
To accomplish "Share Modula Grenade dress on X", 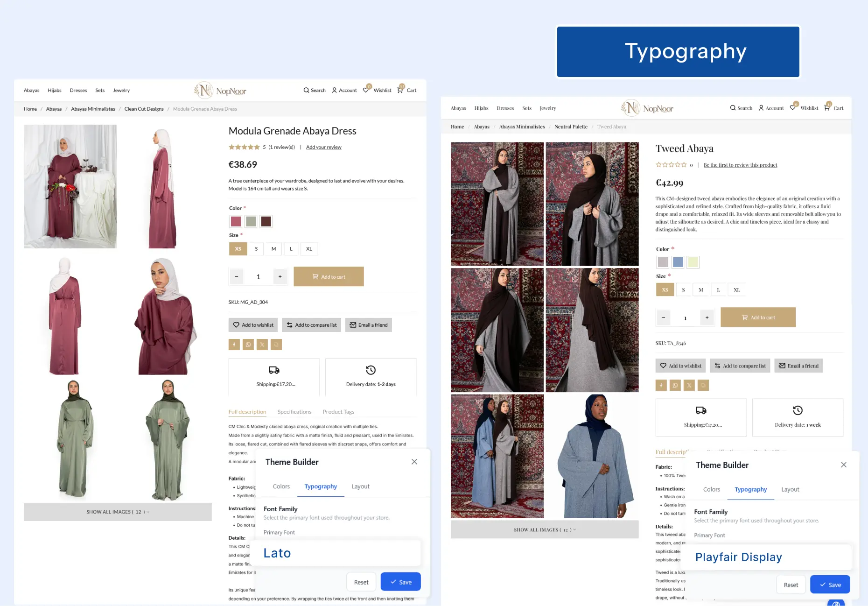I will point(262,345).
